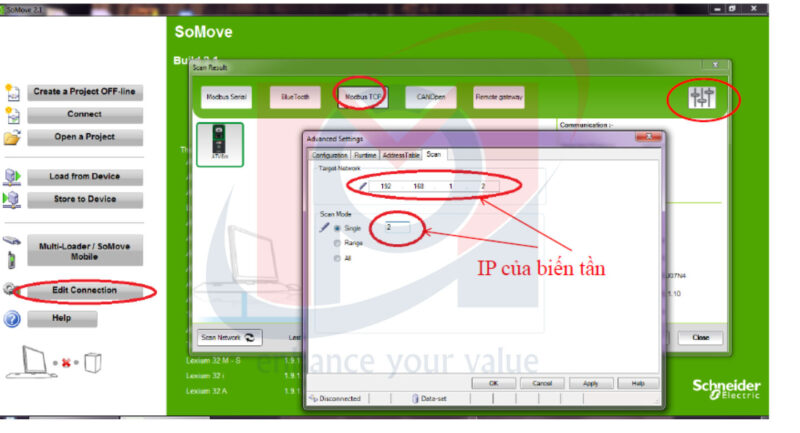
Task: Switch to the Runtime tab
Action: [x=365, y=155]
